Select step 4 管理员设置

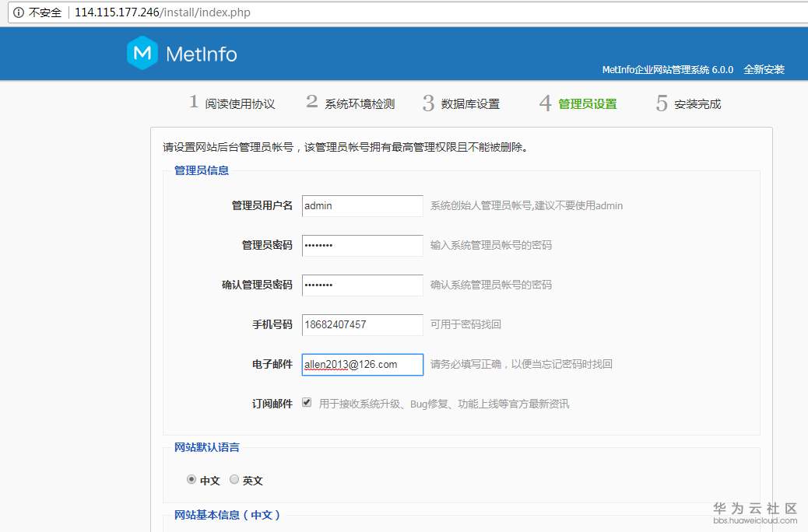[x=578, y=103]
